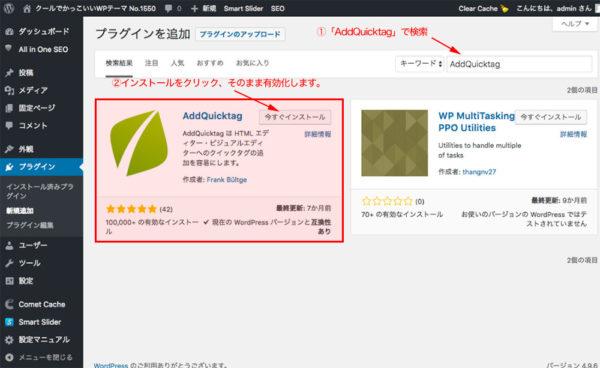Click the プラグインのアップロード button
Image resolution: width=600 pixels, height=368 pixels.
[240, 34]
